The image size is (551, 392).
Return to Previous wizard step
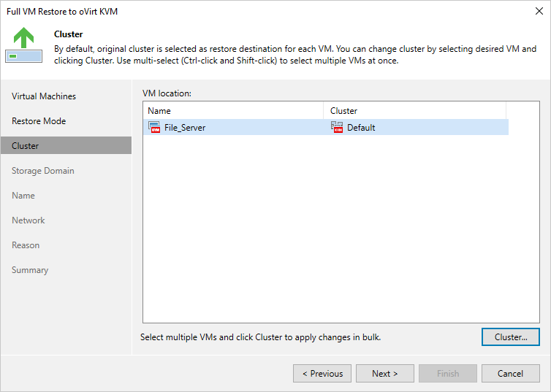pos(322,374)
